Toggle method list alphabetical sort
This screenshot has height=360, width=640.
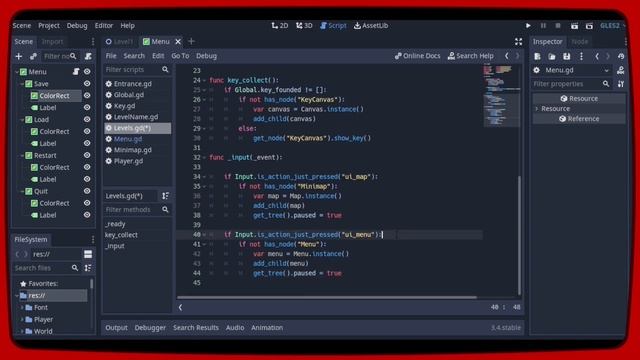[x=165, y=196]
